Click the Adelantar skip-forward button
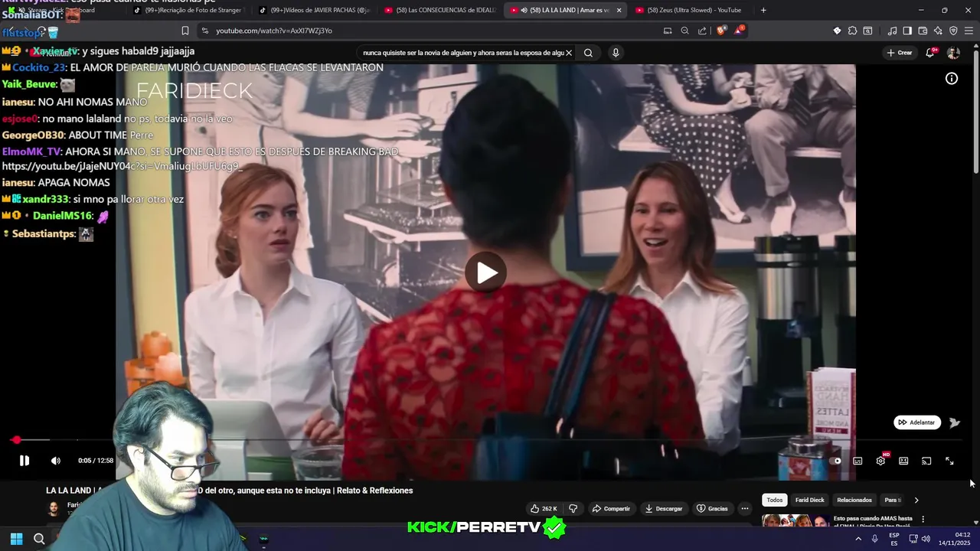Viewport: 980px width, 551px height. point(917,422)
